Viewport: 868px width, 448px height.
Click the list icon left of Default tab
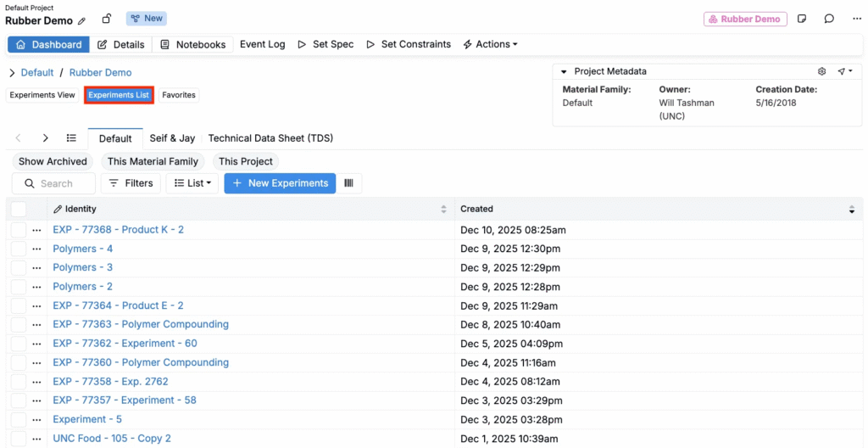point(71,138)
